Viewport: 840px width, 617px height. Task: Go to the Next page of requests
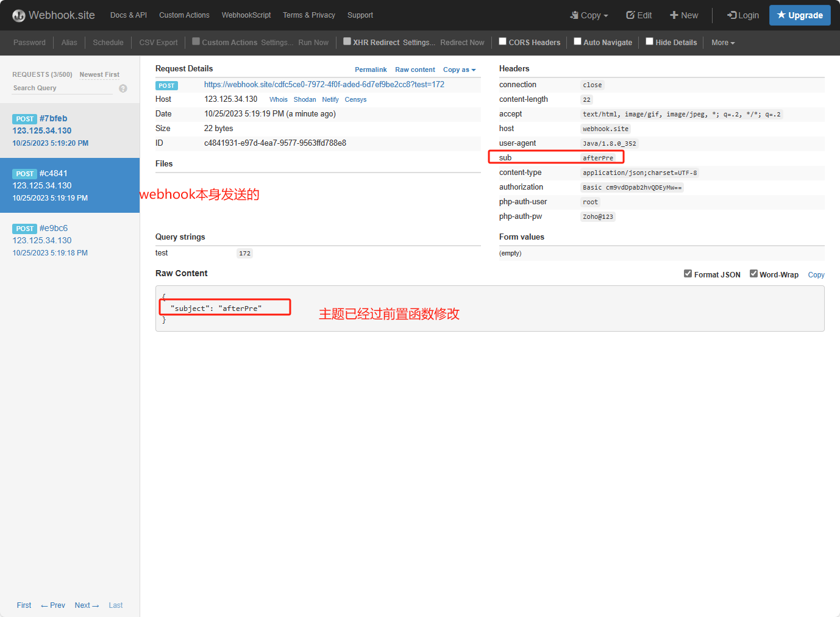[87, 605]
